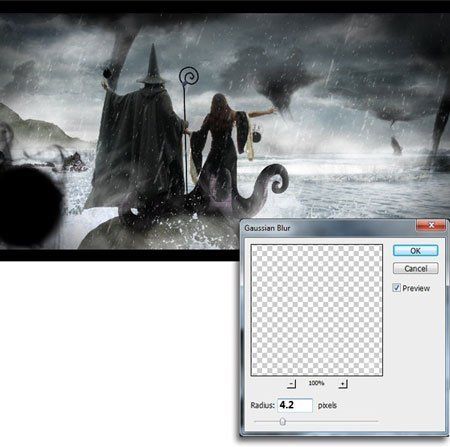Click the Radius value field
Viewport: 450px width, 447px height.
(295, 405)
